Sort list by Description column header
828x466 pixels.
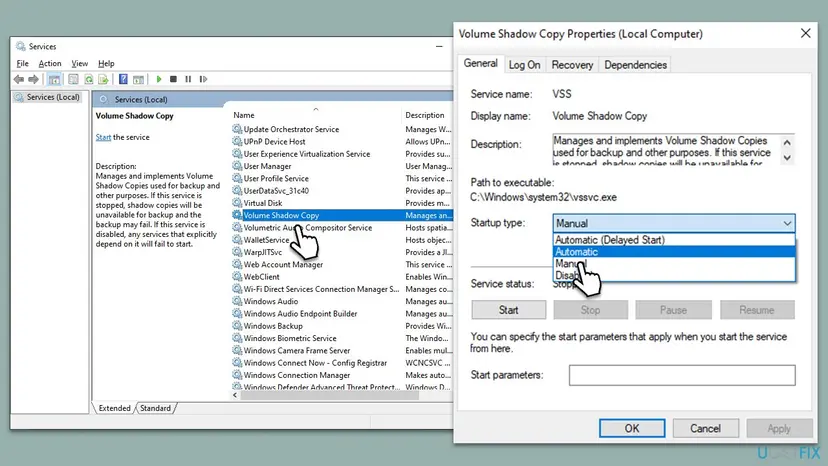[427, 115]
